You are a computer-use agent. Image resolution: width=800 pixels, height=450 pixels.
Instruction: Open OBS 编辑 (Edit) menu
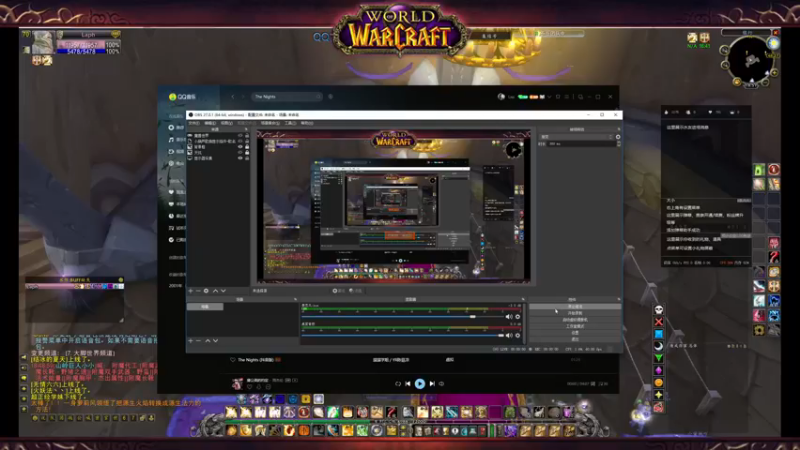pos(210,123)
